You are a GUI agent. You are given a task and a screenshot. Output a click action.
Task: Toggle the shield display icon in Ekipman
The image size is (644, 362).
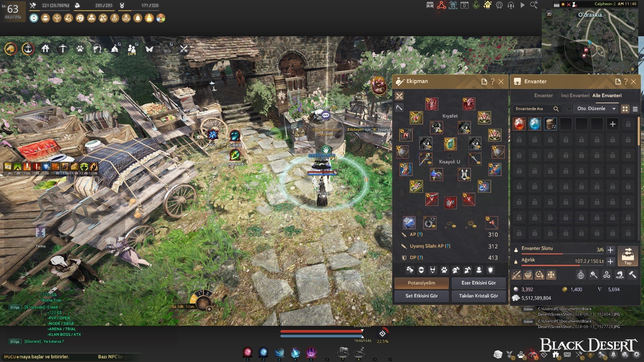[x=490, y=270]
